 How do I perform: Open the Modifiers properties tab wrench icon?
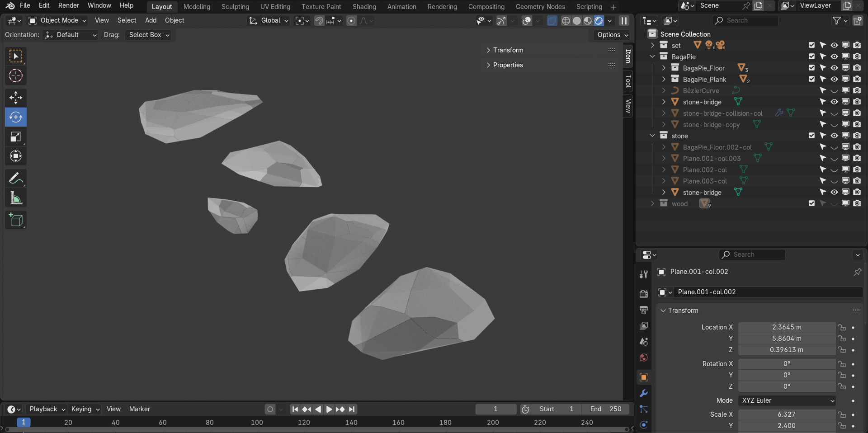point(644,394)
